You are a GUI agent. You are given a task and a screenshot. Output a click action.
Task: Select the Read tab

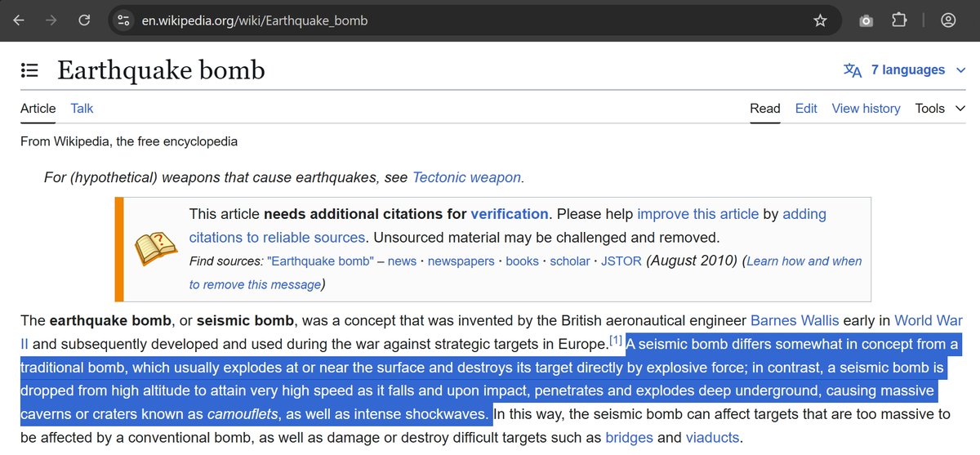(x=765, y=108)
